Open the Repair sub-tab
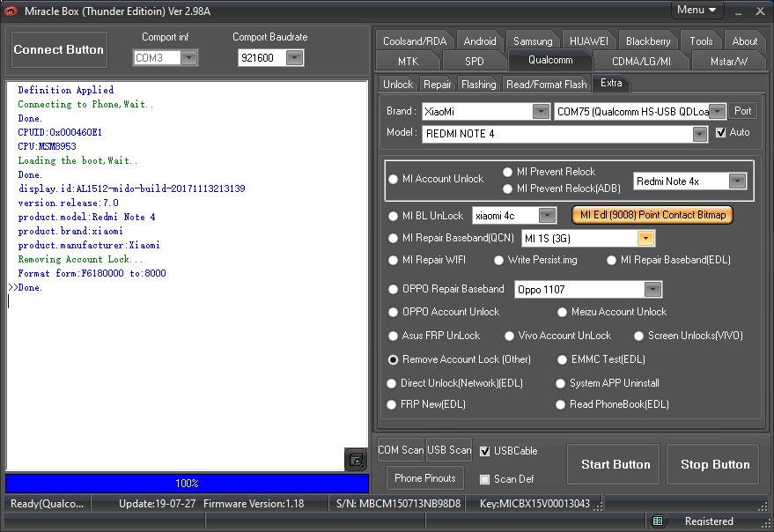 pyautogui.click(x=438, y=85)
